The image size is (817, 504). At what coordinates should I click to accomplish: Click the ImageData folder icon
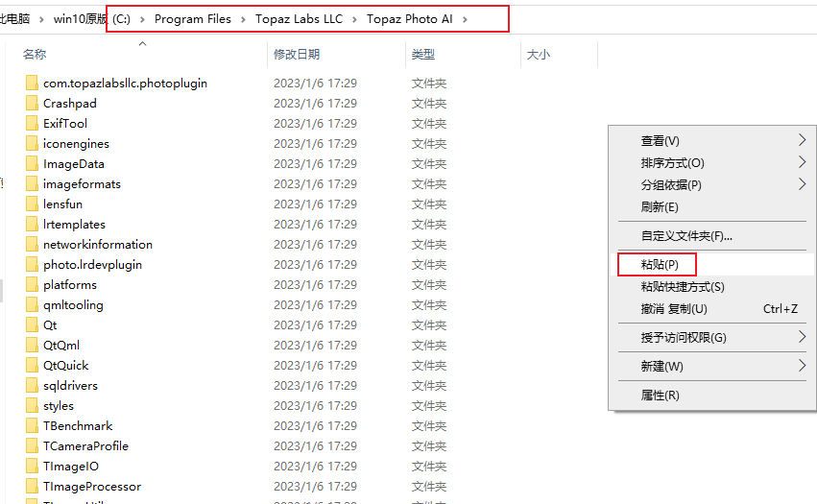[32, 163]
